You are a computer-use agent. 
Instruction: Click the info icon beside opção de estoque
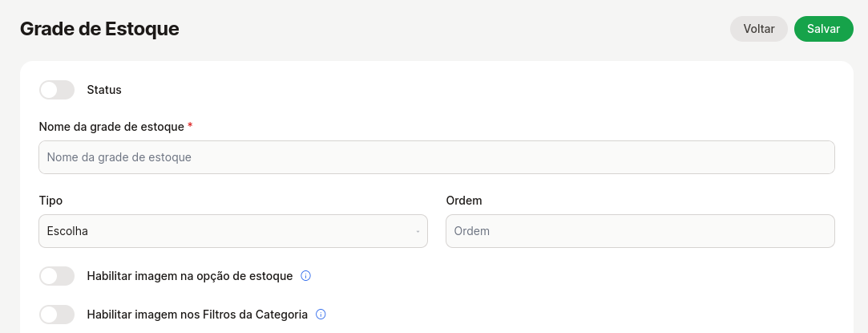pos(305,276)
